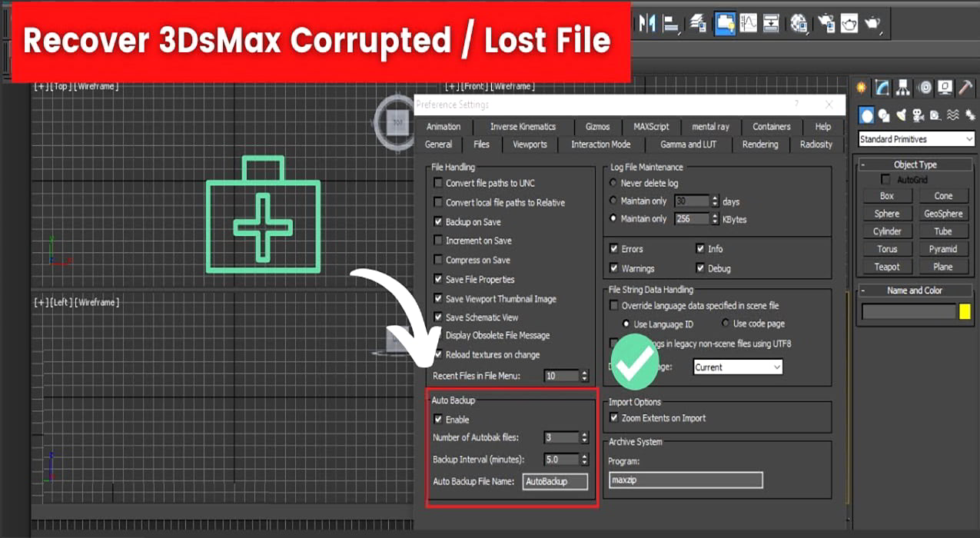Viewport: 980px width, 538px height.
Task: Open the Utilities hammer panel
Action: point(966,88)
